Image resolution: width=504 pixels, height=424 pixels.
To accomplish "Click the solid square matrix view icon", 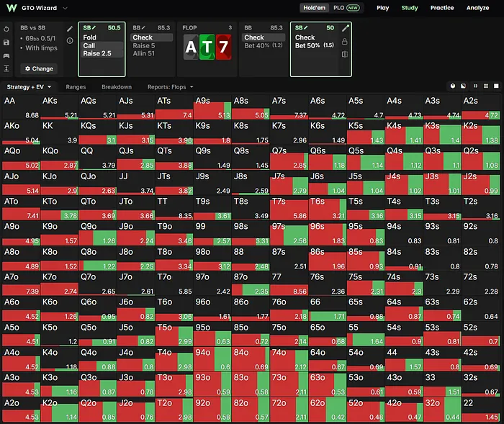I will [496, 86].
